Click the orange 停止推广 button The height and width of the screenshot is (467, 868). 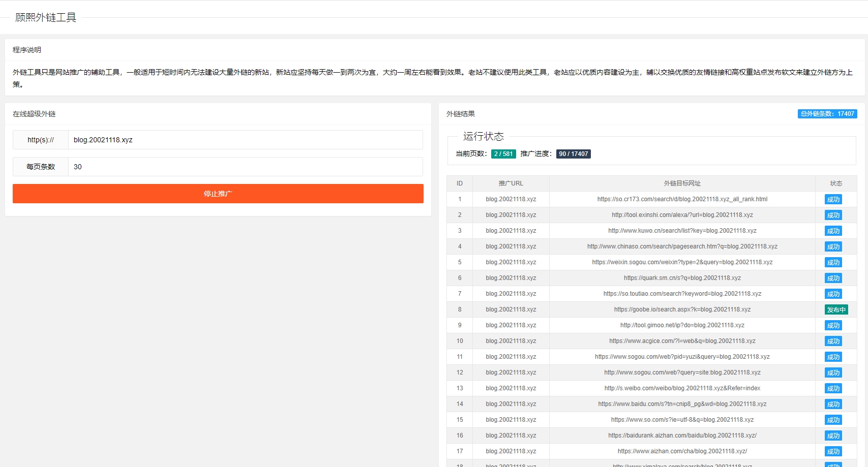(x=218, y=194)
